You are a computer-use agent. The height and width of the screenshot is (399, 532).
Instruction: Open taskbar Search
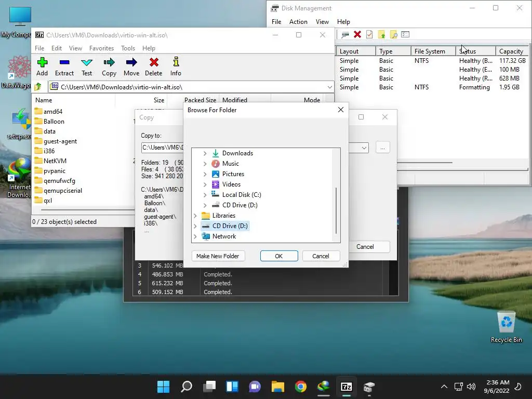coord(187,387)
